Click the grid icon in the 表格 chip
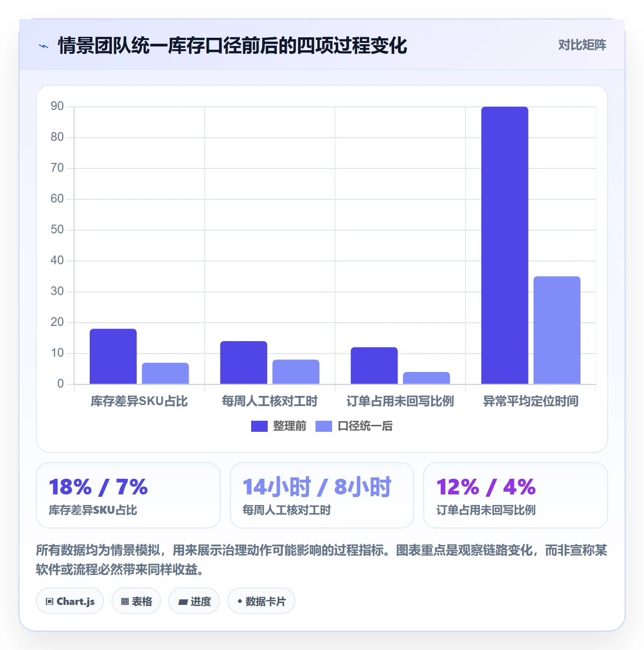644x650 pixels. pyautogui.click(x=125, y=601)
